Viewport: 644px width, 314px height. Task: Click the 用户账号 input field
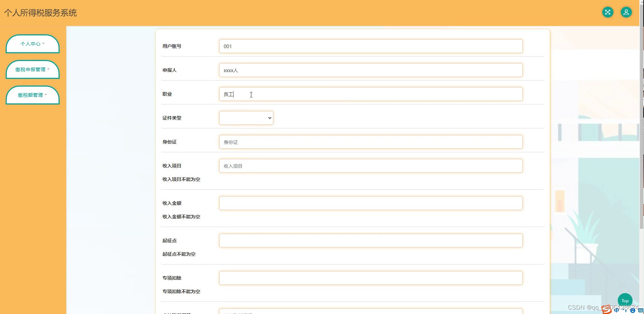tap(371, 46)
